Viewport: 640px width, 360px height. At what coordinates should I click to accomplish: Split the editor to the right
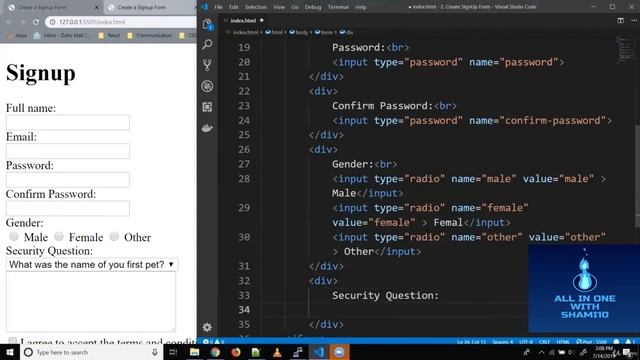tap(620, 20)
